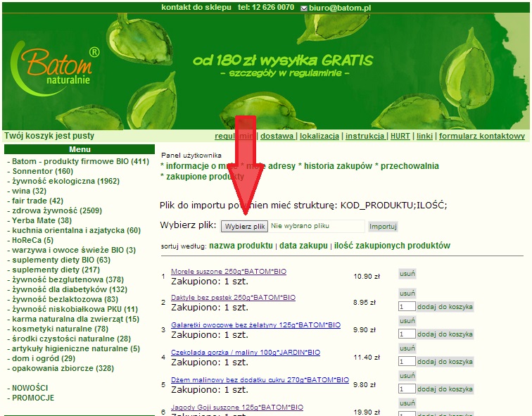Open dom i ogród (29) category

(44, 358)
